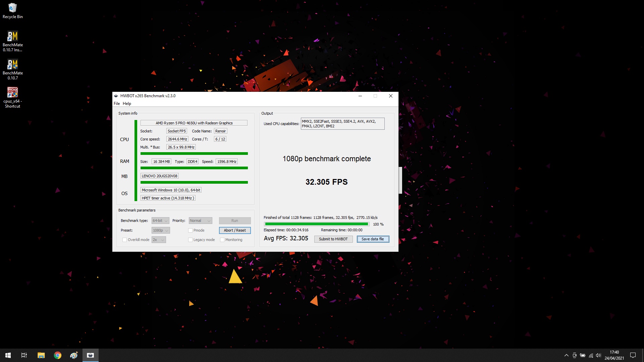Open the notification Action Center

click(633, 355)
